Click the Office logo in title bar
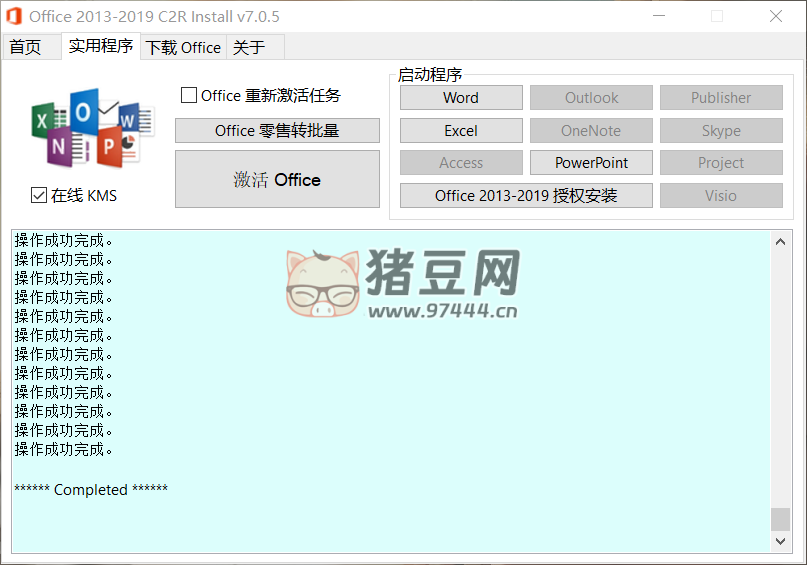The width and height of the screenshot is (807, 565). coord(14,16)
